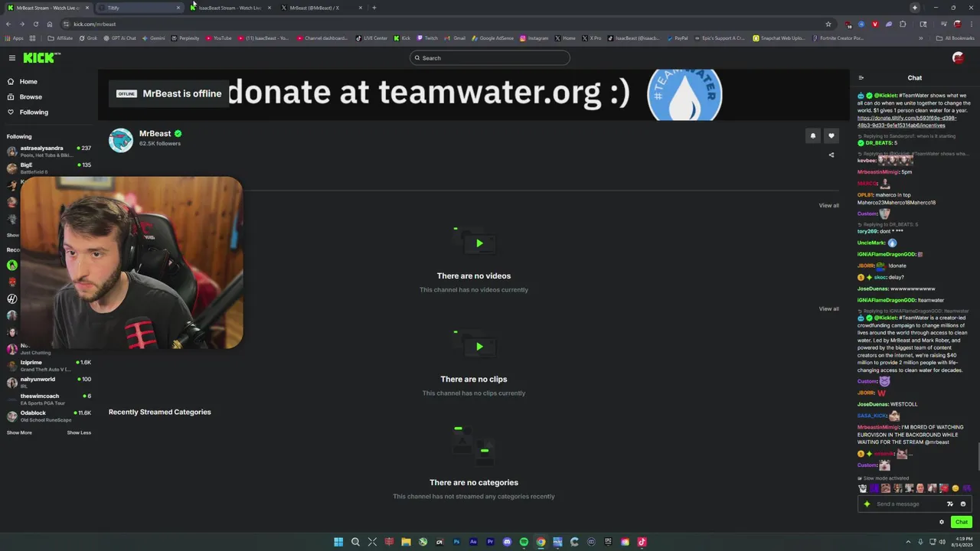This screenshot has height=551, width=980.
Task: Open MrBeast channel avatar
Action: tap(121, 140)
